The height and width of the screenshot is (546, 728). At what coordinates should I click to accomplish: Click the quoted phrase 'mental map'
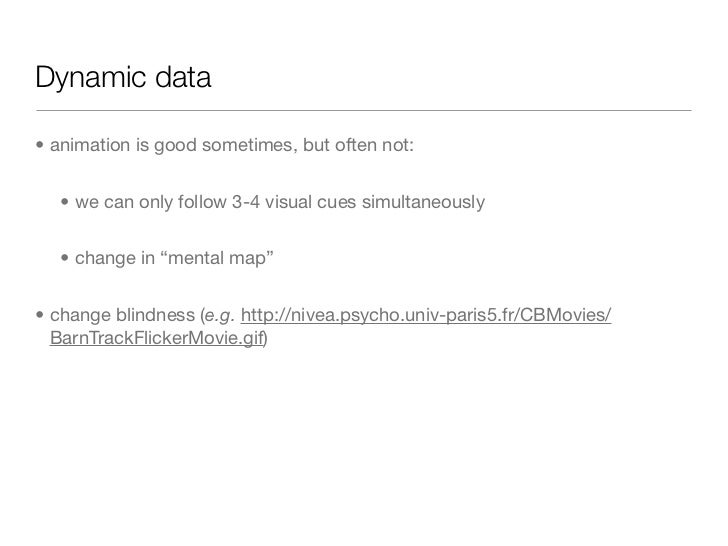point(216,258)
